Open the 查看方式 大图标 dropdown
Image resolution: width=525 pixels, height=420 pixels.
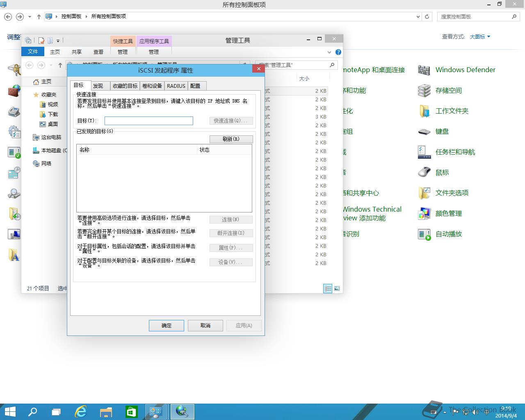[x=480, y=37]
